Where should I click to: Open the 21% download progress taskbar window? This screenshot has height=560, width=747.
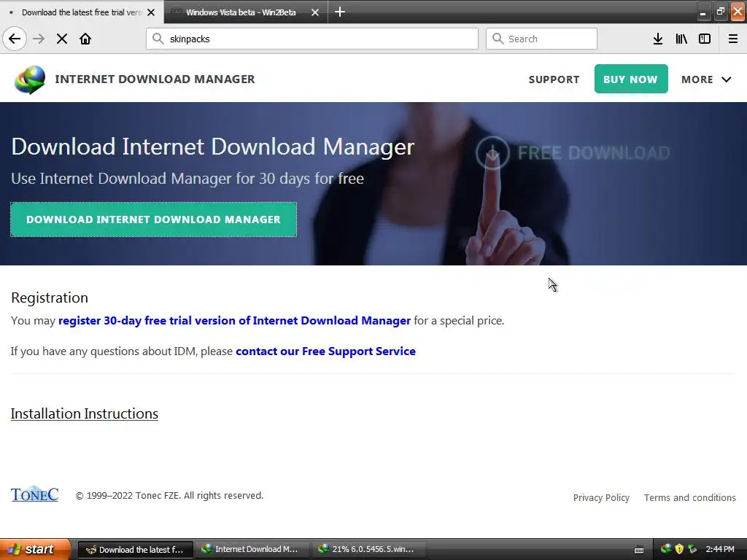[368, 550]
